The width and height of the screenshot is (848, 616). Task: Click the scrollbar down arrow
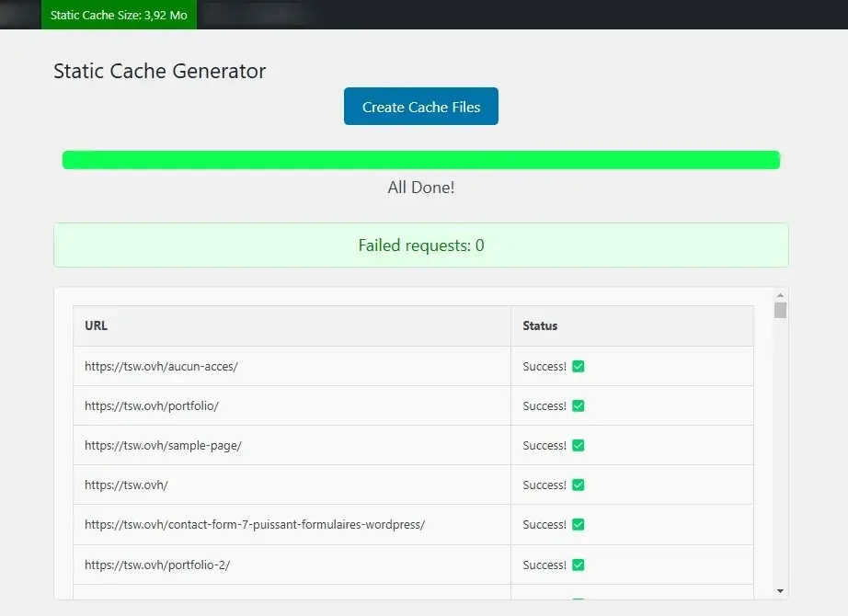coord(780,590)
